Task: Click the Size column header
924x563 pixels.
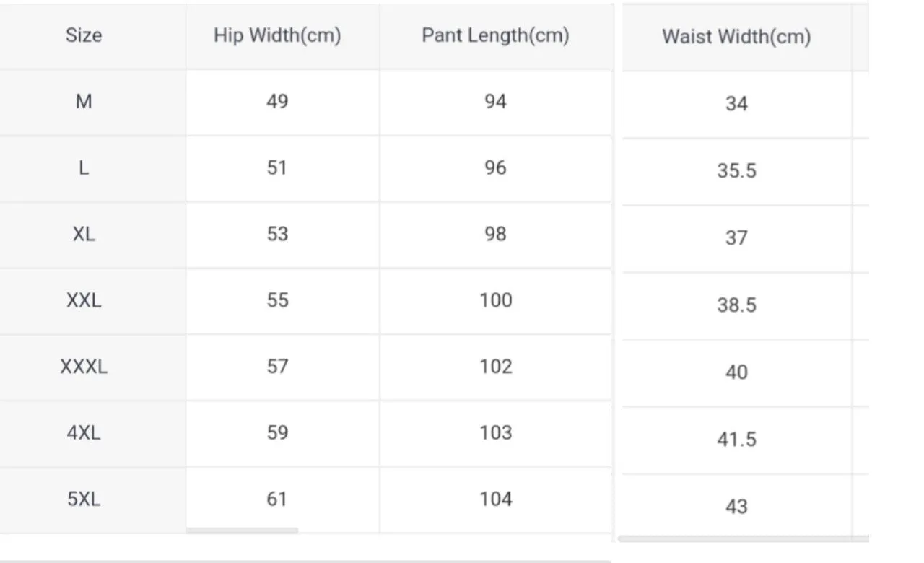Action: tap(84, 35)
